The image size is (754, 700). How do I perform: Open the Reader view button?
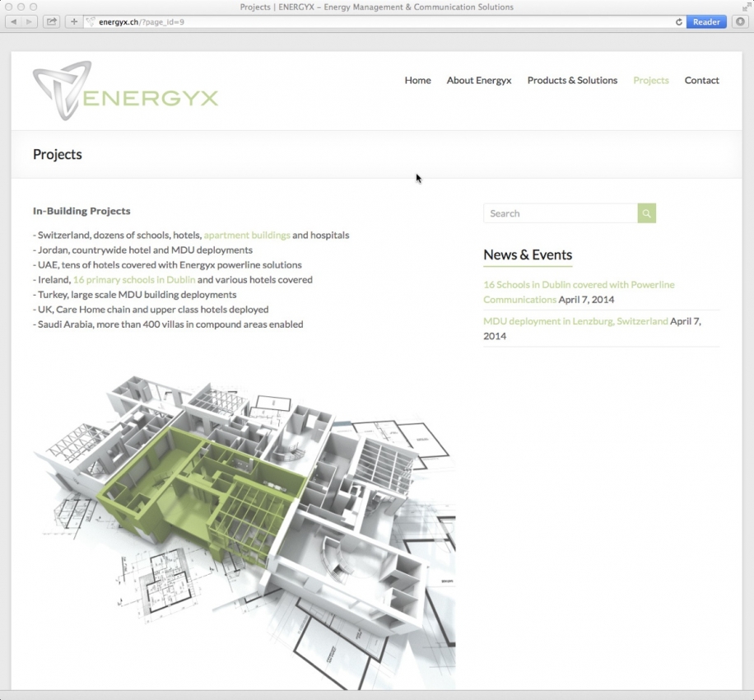[x=706, y=21]
